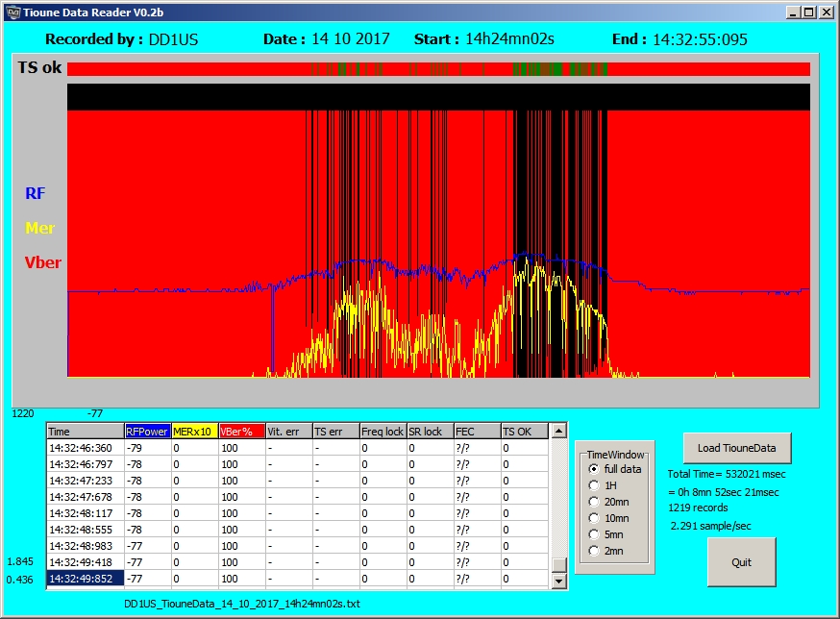Screen dimensions: 840x619
Task: Click the yellow MERx10 column header
Action: 194,432
